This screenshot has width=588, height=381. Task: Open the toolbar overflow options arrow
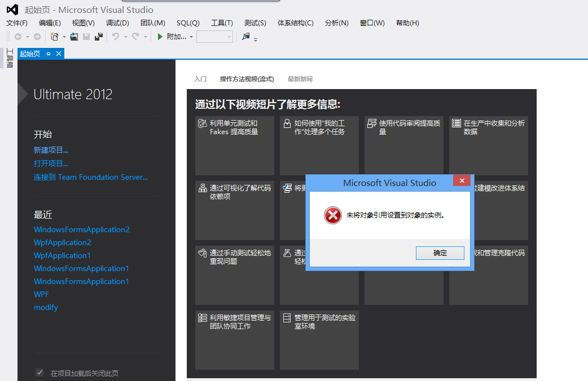click(x=256, y=39)
